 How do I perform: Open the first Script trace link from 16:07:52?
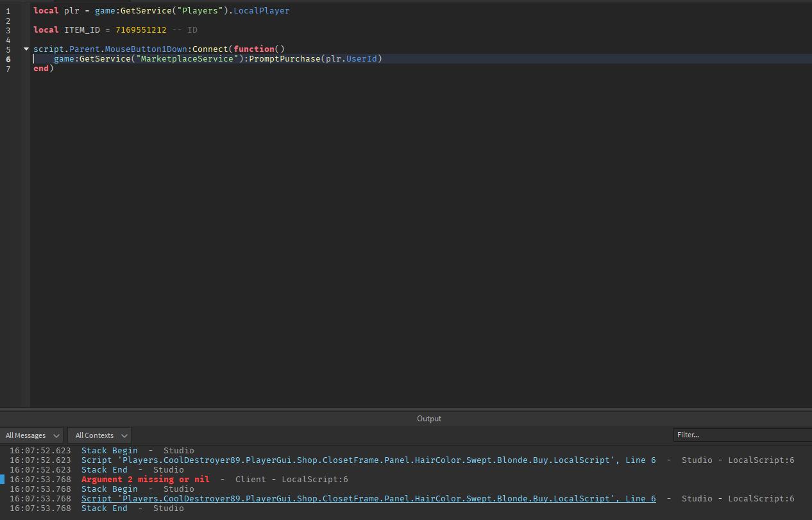(x=370, y=460)
